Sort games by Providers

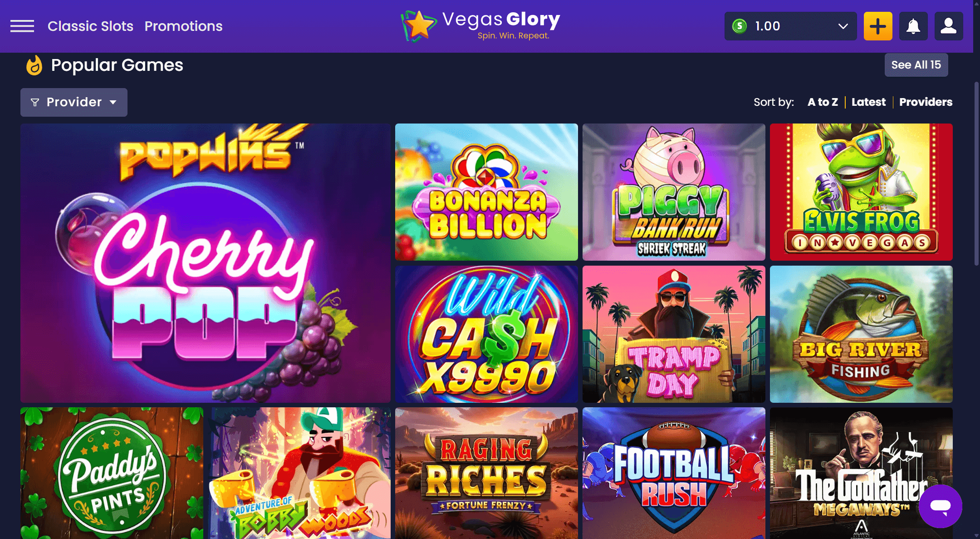926,102
